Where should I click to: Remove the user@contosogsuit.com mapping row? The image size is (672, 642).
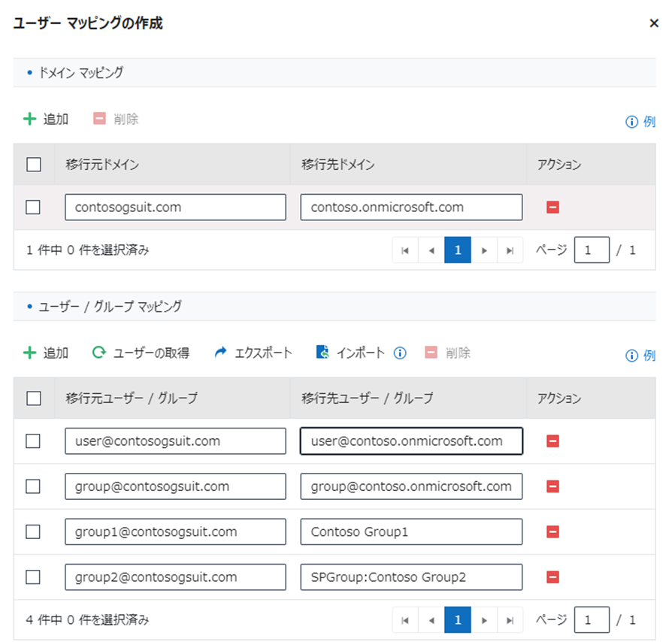click(552, 441)
